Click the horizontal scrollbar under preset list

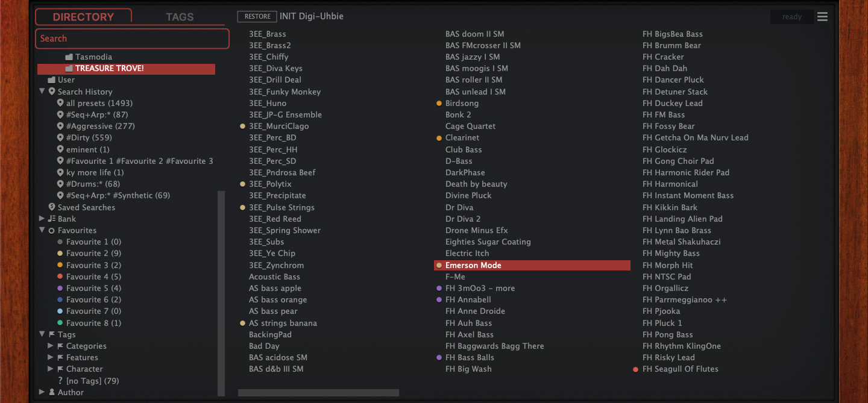coord(318,393)
